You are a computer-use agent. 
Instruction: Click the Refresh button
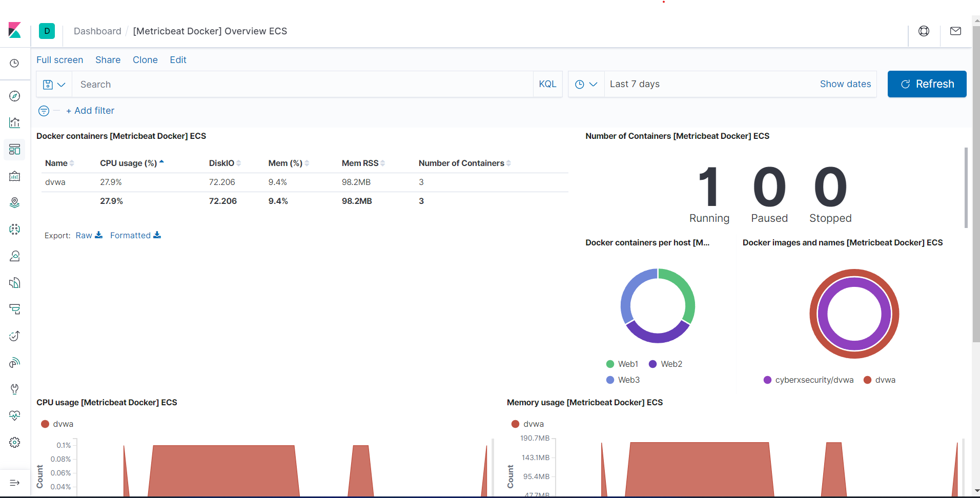[927, 84]
